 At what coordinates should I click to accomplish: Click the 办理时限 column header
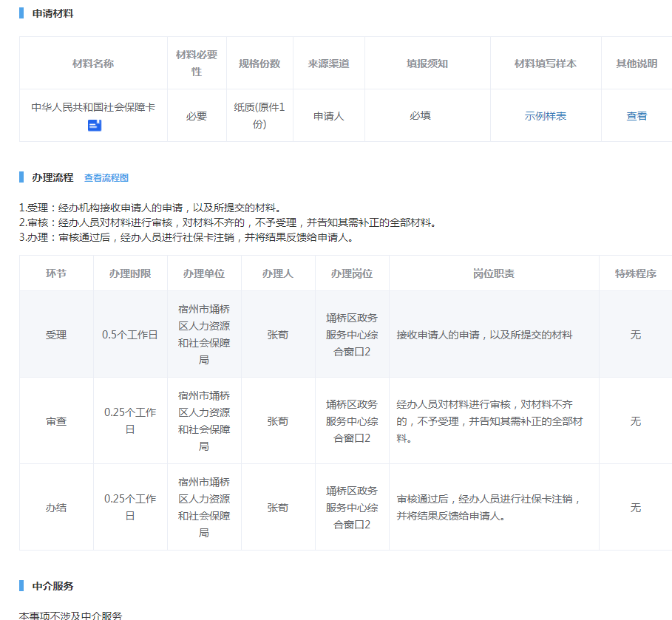[130, 273]
